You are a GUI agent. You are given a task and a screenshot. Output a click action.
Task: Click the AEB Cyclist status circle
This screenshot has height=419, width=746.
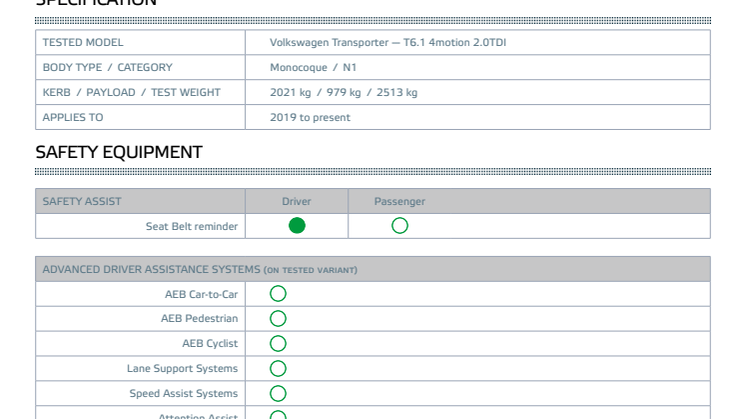(278, 343)
